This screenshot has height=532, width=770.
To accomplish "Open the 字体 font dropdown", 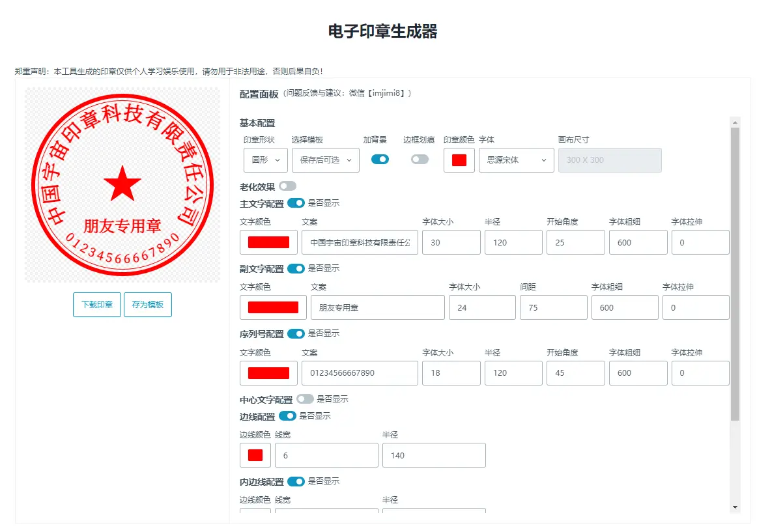I will tap(516, 160).
